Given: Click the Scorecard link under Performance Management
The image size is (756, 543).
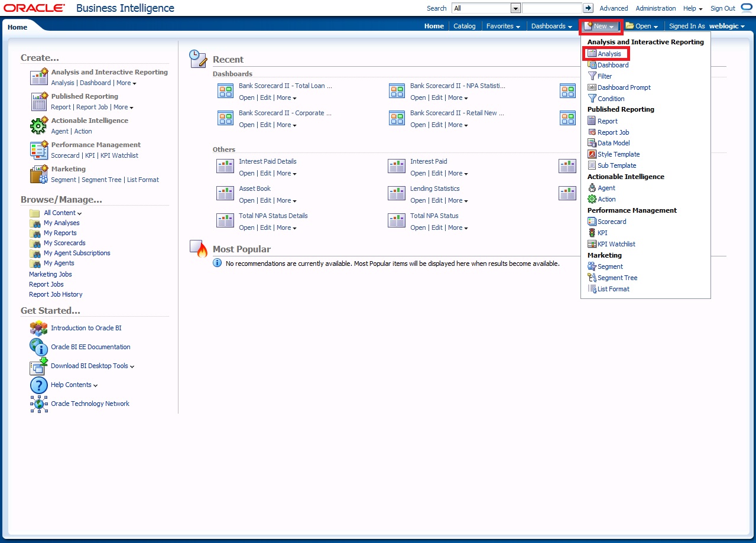Looking at the screenshot, I should [x=65, y=155].
